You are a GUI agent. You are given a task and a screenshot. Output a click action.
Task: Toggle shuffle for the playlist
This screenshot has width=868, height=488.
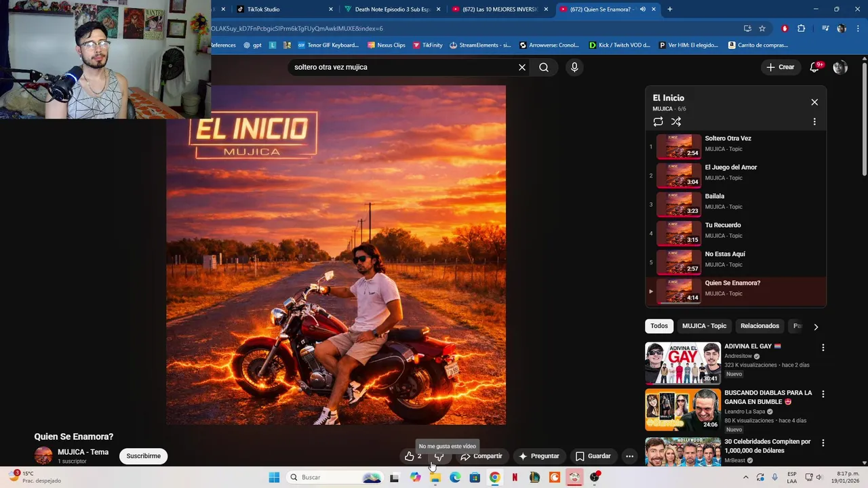676,121
